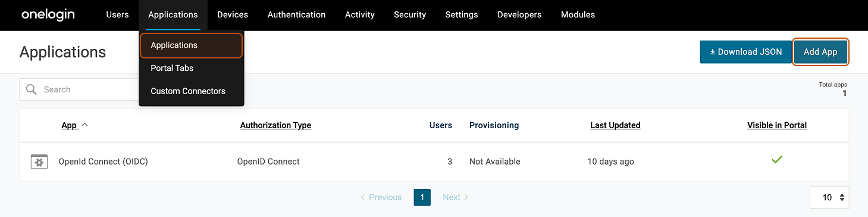Open the Users menu
This screenshot has width=868, height=217.
(x=117, y=14)
